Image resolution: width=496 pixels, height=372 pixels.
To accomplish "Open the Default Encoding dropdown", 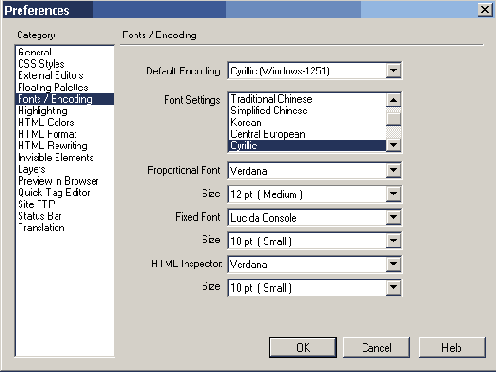I will (x=393, y=71).
